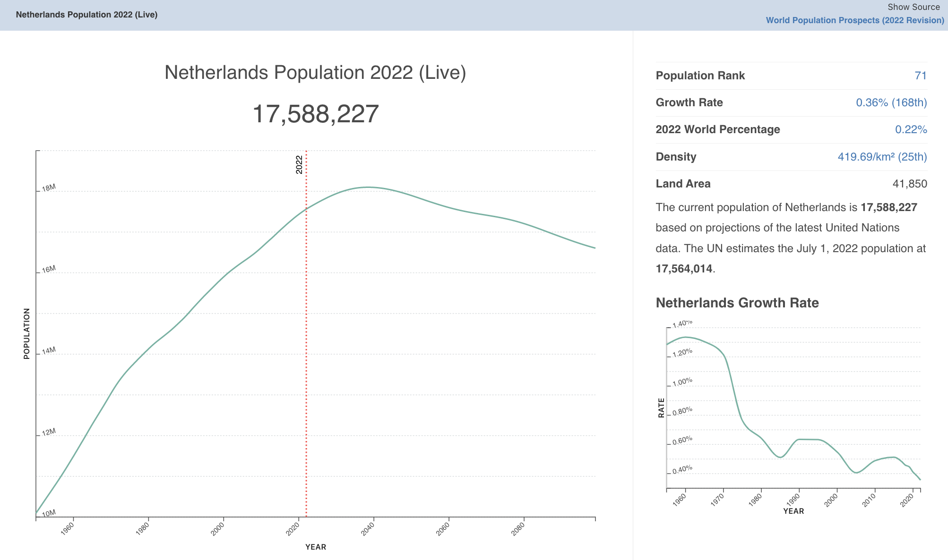Click the Land Area value 41,850
Viewport: 948px width, 560px height.
click(909, 184)
